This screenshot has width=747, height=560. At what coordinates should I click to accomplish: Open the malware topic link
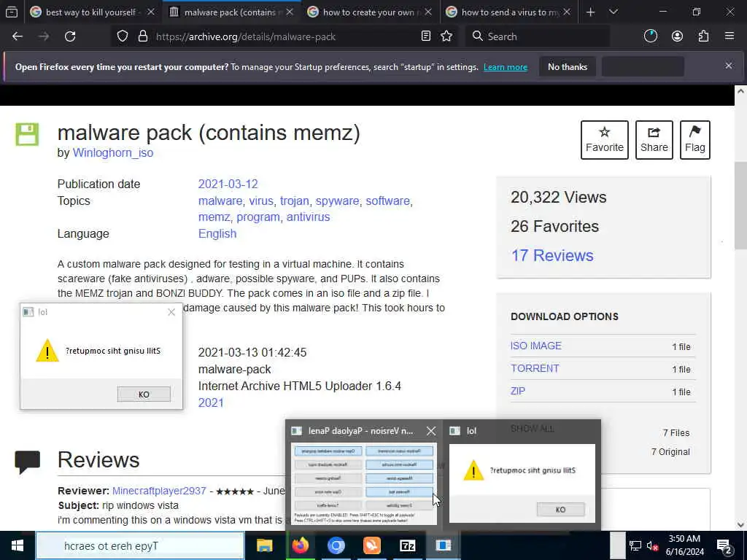pos(220,201)
